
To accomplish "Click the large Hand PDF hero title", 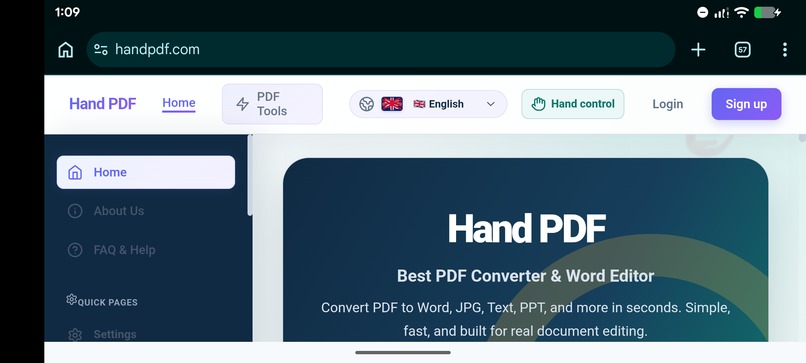I will (526, 229).
